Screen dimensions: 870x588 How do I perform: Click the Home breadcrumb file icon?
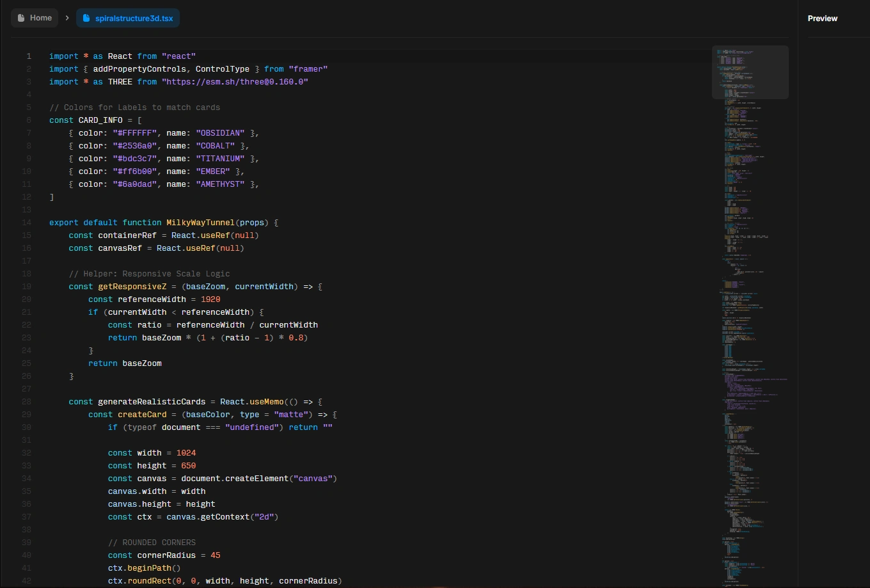click(x=21, y=18)
